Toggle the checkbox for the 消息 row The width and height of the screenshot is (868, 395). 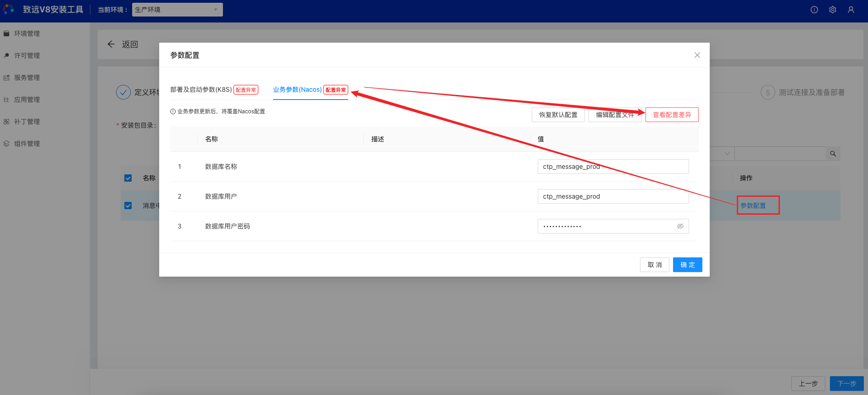[x=128, y=206]
